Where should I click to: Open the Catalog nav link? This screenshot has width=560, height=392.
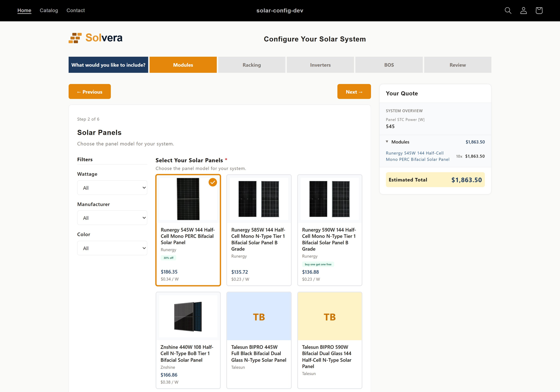tap(49, 10)
